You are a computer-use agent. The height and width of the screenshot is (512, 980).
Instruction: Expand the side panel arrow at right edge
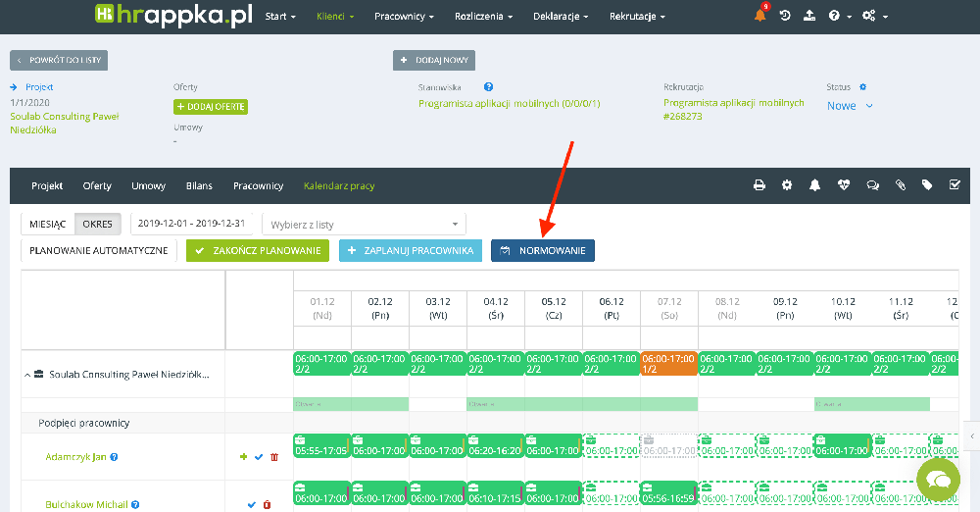[972, 436]
